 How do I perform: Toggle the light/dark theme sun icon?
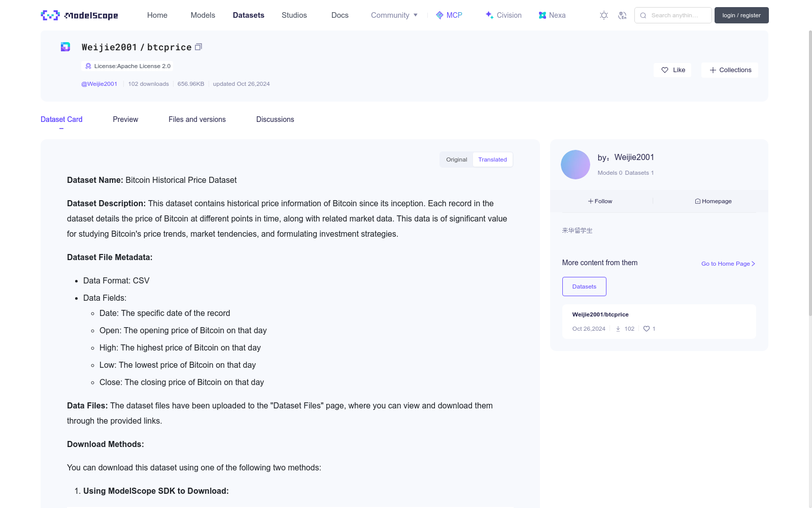(604, 15)
